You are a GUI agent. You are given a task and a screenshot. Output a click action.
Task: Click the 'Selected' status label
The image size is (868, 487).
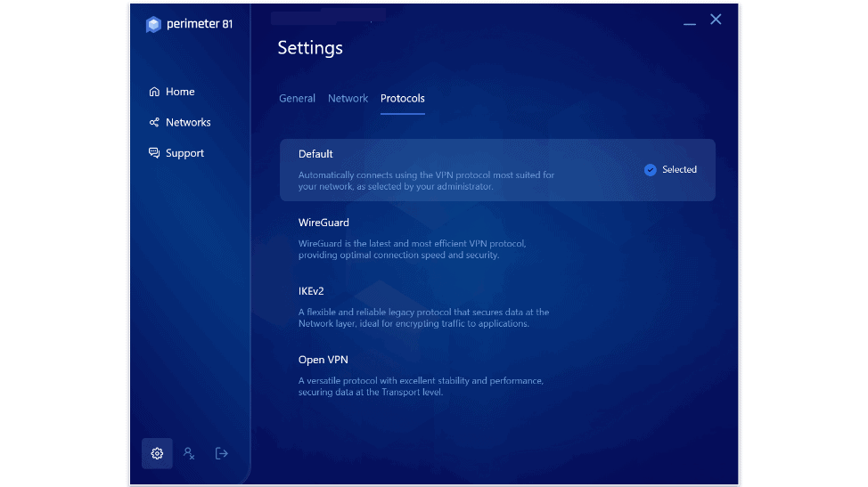pyautogui.click(x=679, y=170)
